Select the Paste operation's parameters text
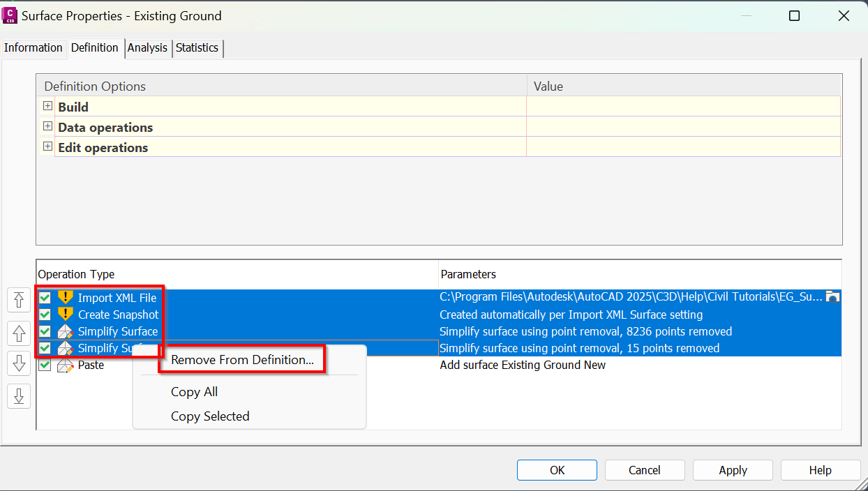Image resolution: width=868 pixels, height=491 pixels. pos(523,365)
